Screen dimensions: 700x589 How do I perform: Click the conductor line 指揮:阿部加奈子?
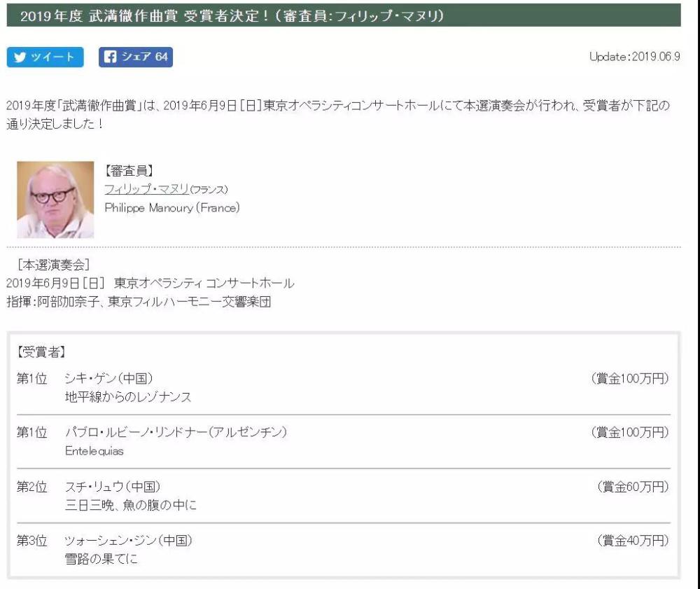point(138,302)
